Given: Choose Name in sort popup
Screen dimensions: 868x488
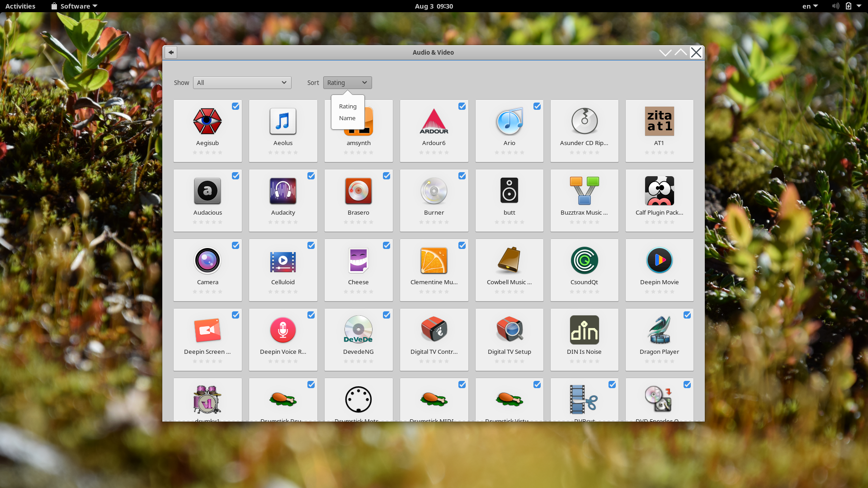Looking at the screenshot, I should pyautogui.click(x=348, y=118).
